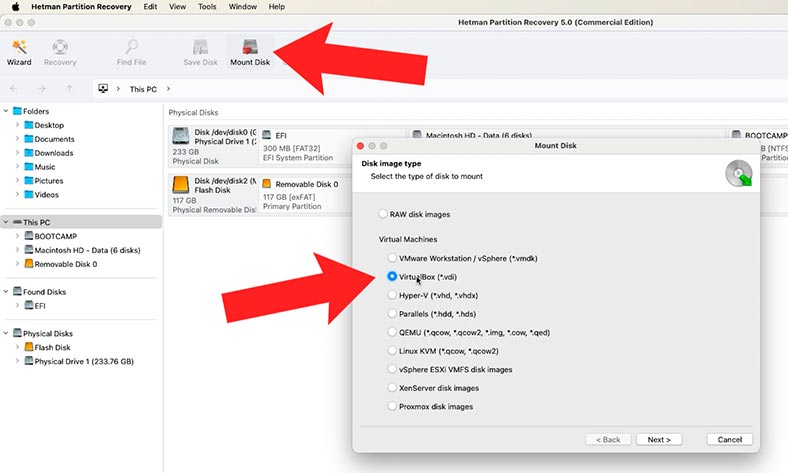Select Physical Drive 1 (233.76 GB) in the sidebar
Screen dimensions: 788x473
[84, 361]
